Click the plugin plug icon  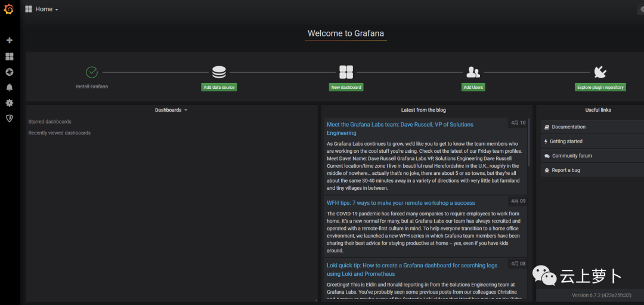click(x=600, y=72)
